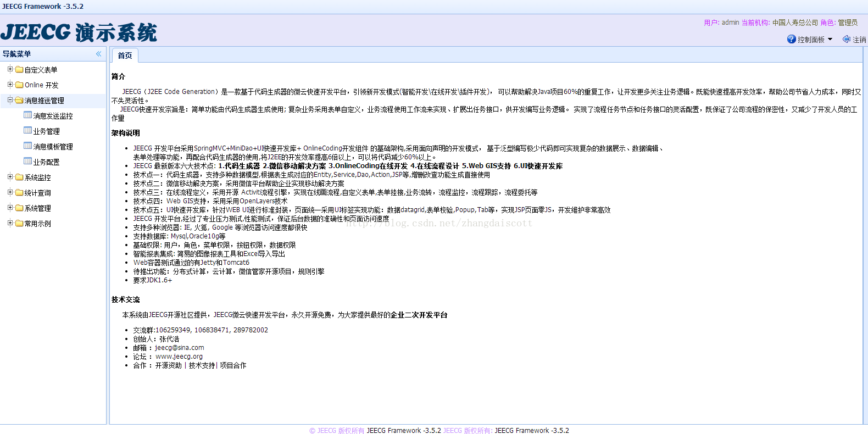Open 消息发送监控 menu item
868x434 pixels.
click(53, 116)
